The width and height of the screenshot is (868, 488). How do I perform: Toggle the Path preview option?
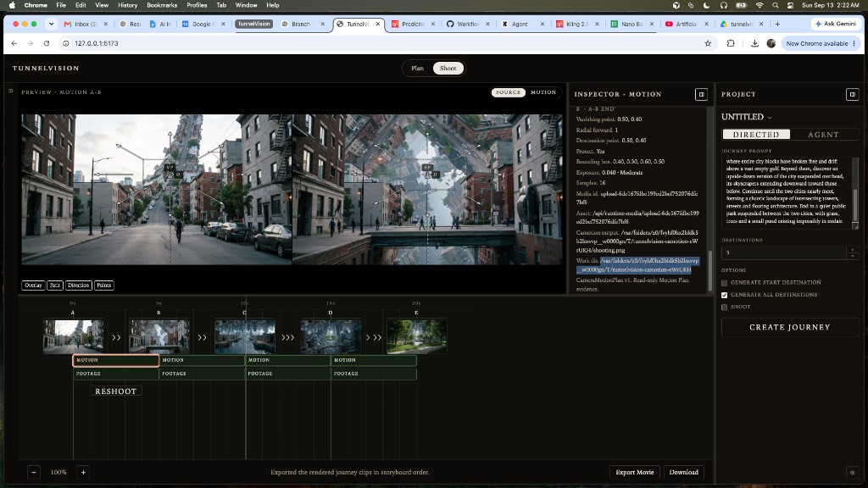tap(55, 285)
